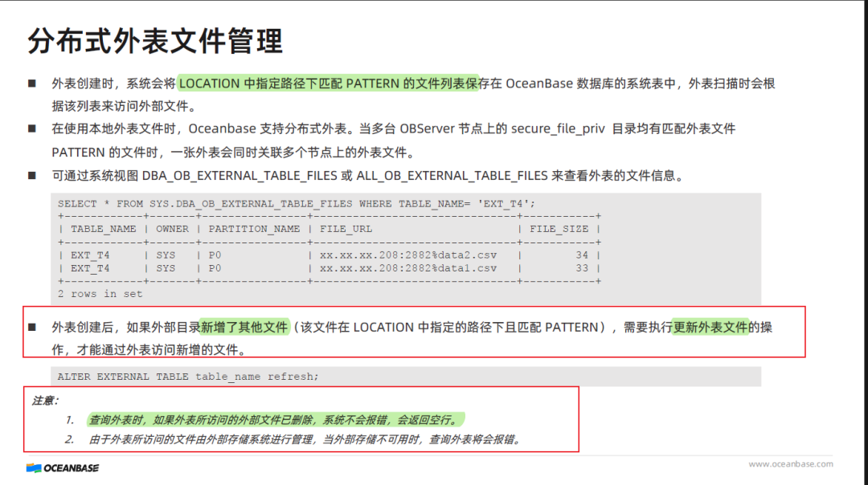
Task: Click the DBA_OB_EXTERNAL_TABLE_FILES view name in bullet three
Action: point(240,176)
